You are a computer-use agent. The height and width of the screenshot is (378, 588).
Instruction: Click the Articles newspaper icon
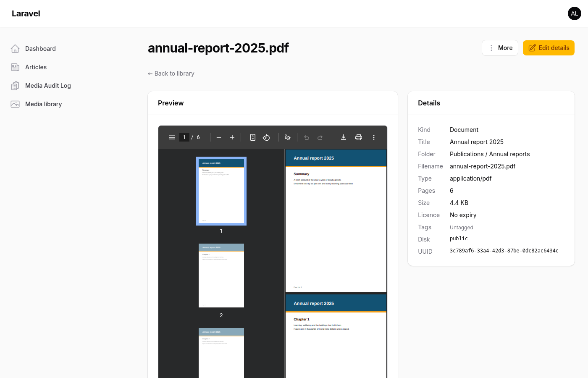click(x=15, y=67)
